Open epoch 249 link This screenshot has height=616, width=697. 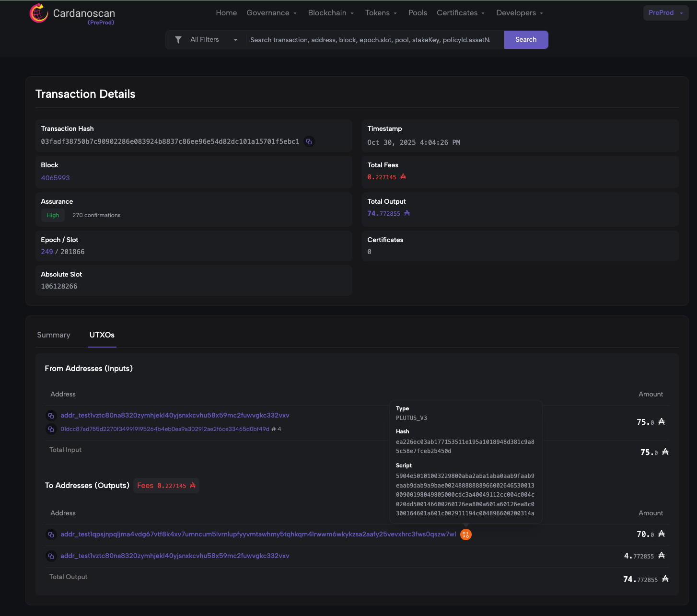point(46,252)
